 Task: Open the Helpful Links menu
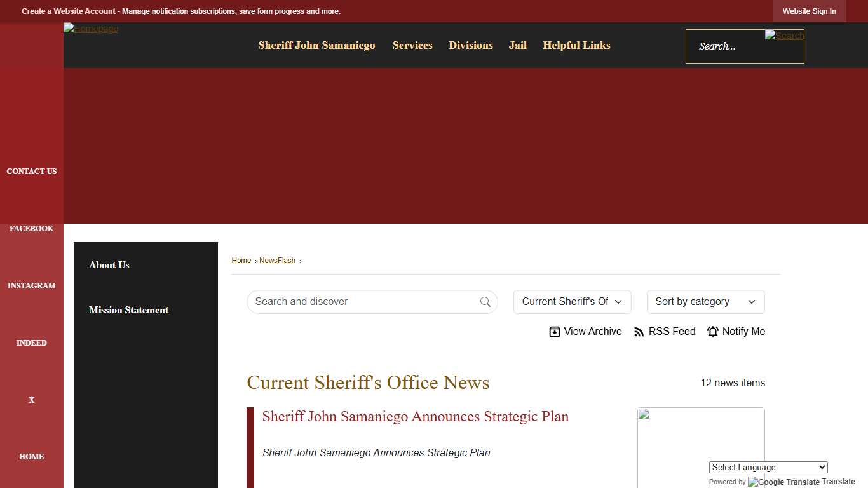coord(576,45)
